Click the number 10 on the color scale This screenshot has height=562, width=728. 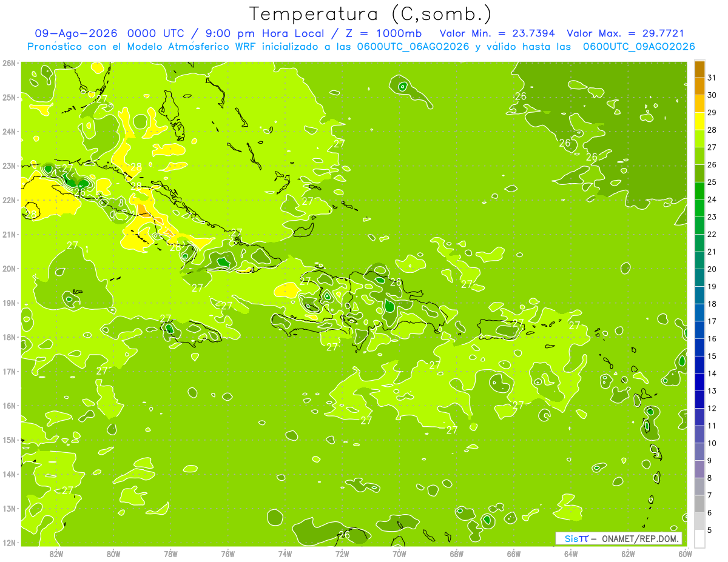coord(712,444)
